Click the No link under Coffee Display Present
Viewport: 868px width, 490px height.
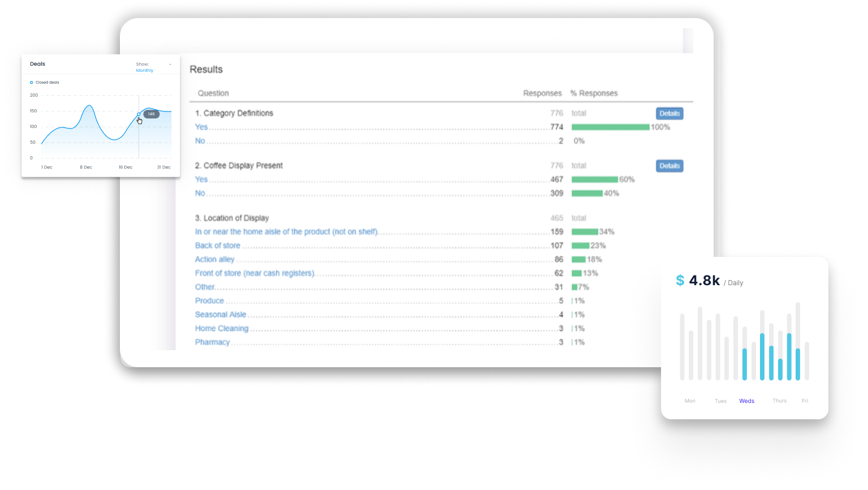pyautogui.click(x=200, y=194)
